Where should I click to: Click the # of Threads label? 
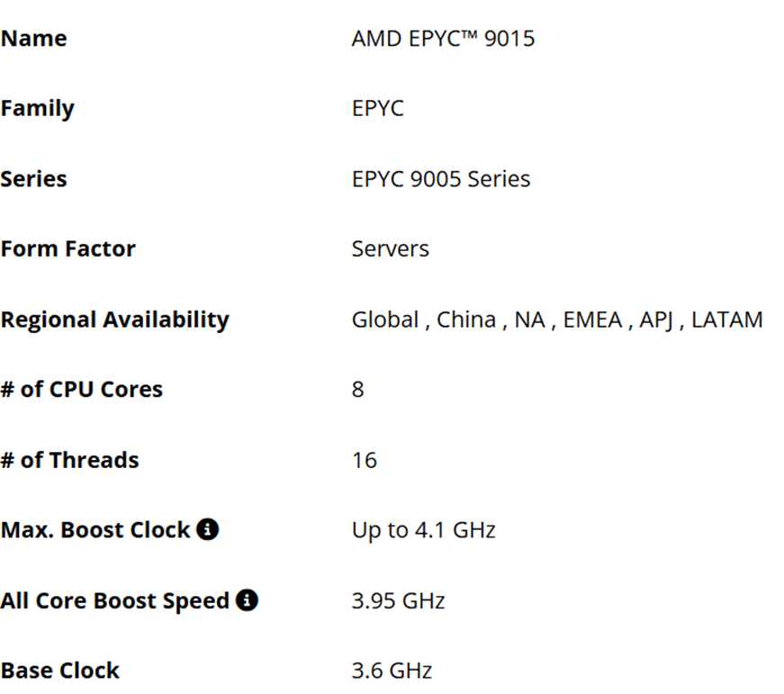(x=69, y=460)
